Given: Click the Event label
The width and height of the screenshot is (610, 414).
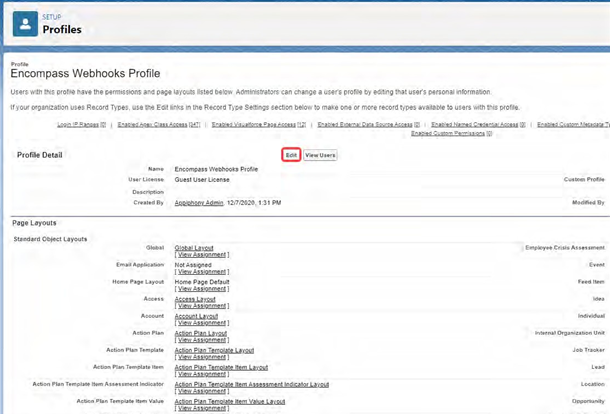Looking at the screenshot, I should coord(597,265).
